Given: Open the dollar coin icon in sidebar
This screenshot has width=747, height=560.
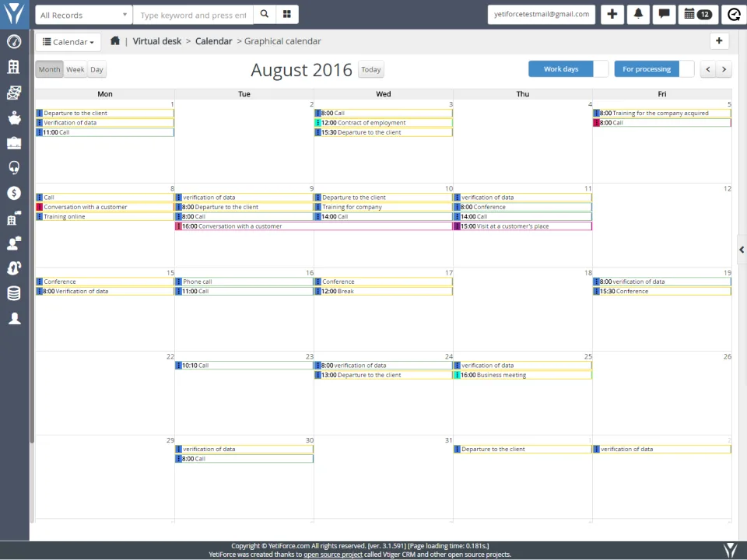Looking at the screenshot, I should tap(14, 193).
